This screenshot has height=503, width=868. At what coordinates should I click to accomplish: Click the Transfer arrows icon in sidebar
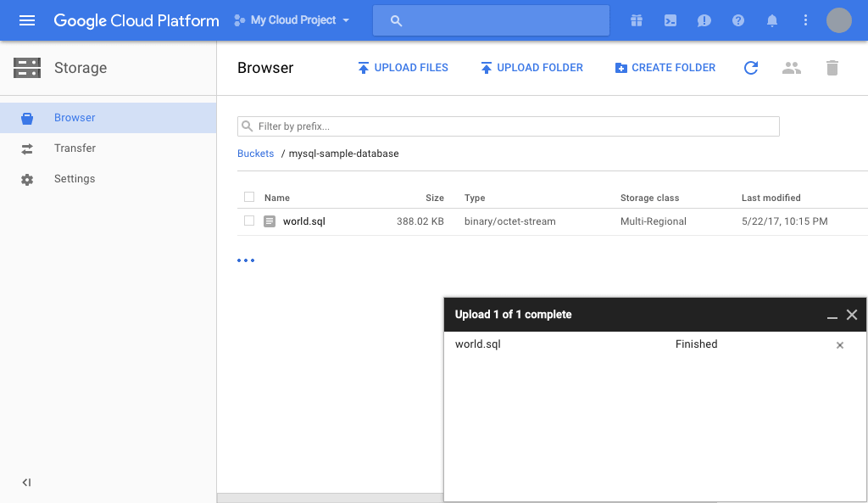pyautogui.click(x=27, y=148)
